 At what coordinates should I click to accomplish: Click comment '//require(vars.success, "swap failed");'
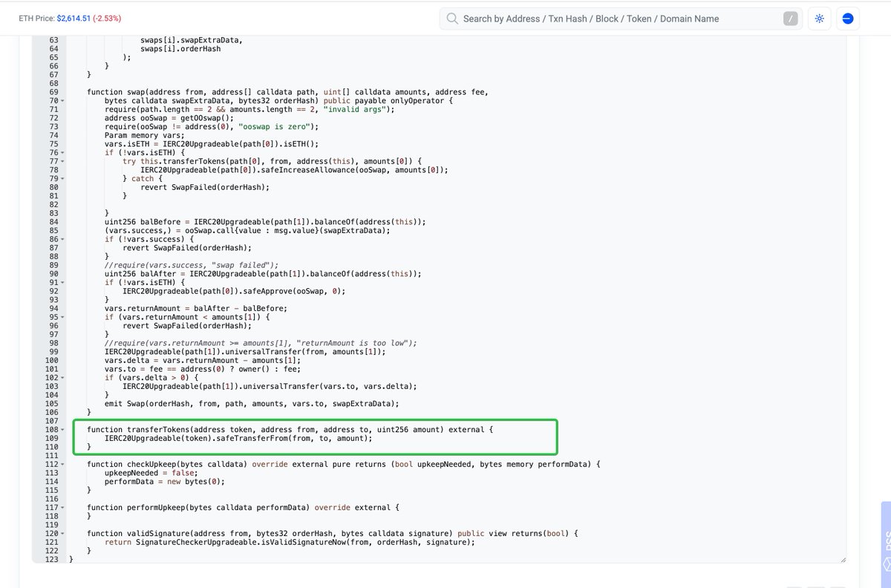[192, 265]
